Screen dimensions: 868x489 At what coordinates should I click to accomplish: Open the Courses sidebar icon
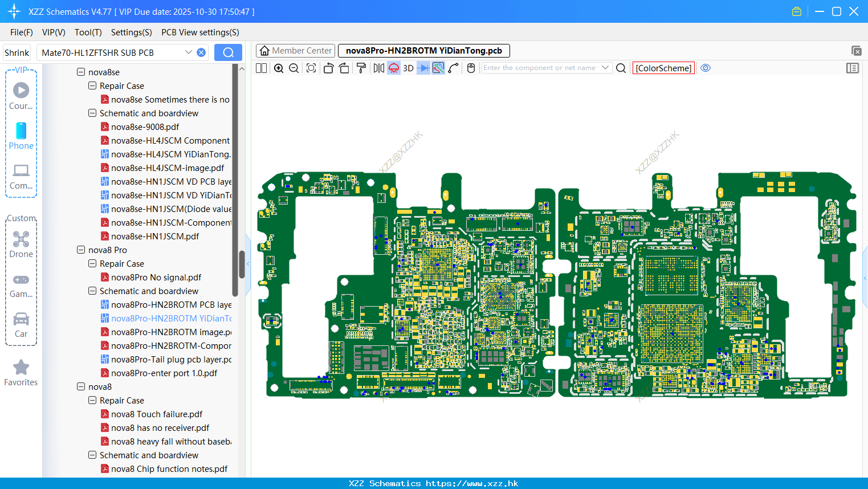[21, 95]
